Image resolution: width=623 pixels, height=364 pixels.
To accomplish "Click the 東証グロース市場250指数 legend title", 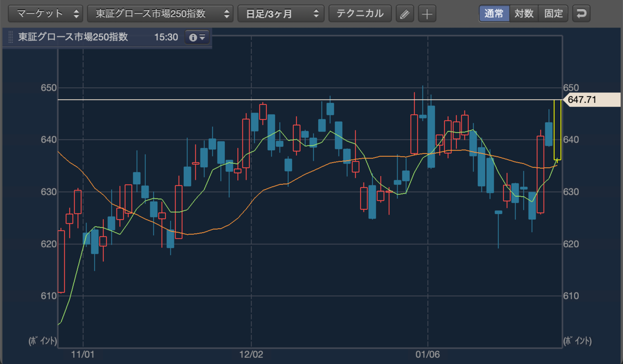I will (73, 37).
